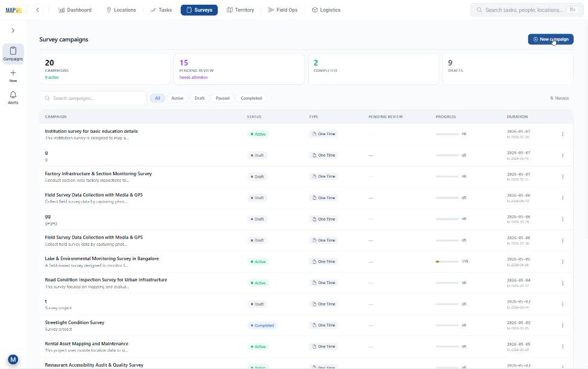Open three-dot menu for Institution survey row
This screenshot has height=369, width=588.
562,134
